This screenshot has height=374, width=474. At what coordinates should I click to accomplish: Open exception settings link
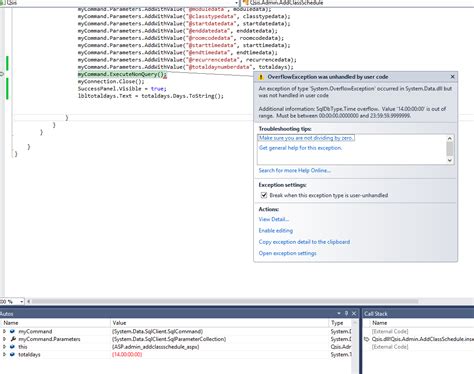(287, 253)
